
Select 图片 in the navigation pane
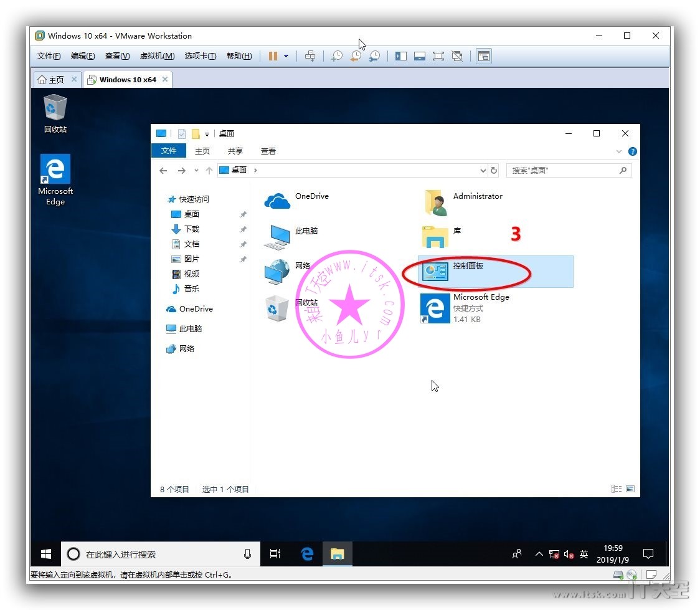186,259
